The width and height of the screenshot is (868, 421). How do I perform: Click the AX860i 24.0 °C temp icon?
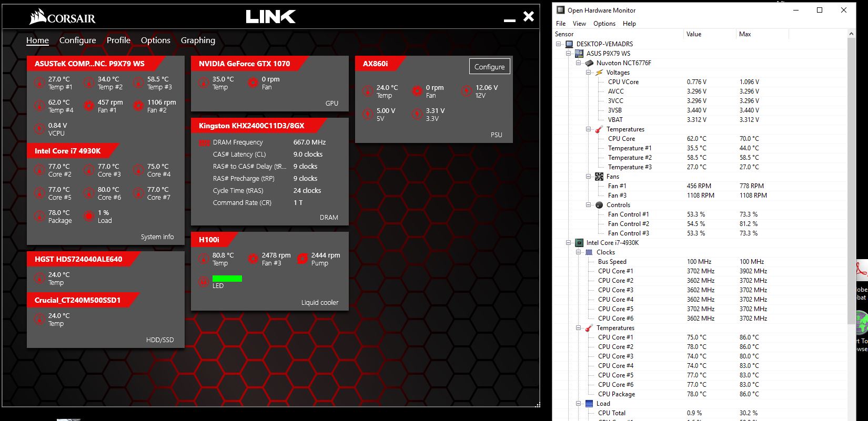coord(368,91)
